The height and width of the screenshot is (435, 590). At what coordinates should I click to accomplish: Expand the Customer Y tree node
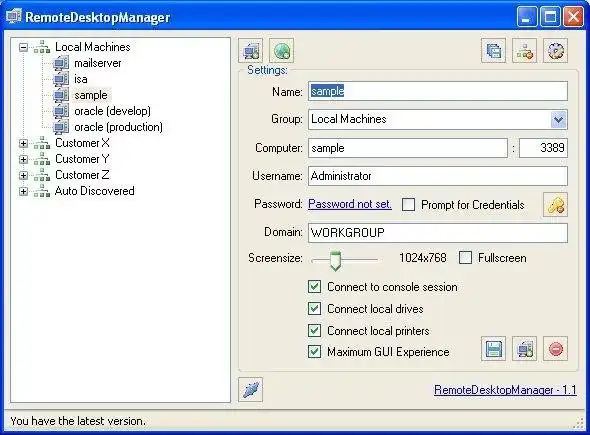(x=23, y=160)
